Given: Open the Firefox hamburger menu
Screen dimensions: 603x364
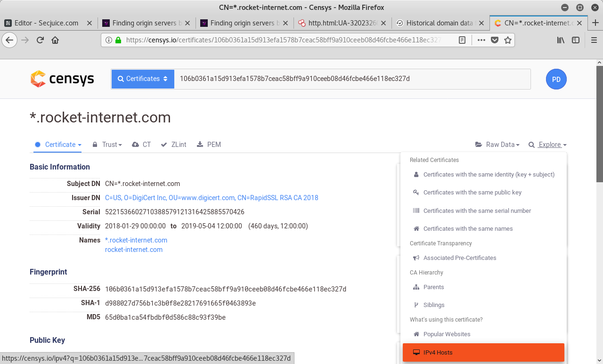Looking at the screenshot, I should point(594,40).
